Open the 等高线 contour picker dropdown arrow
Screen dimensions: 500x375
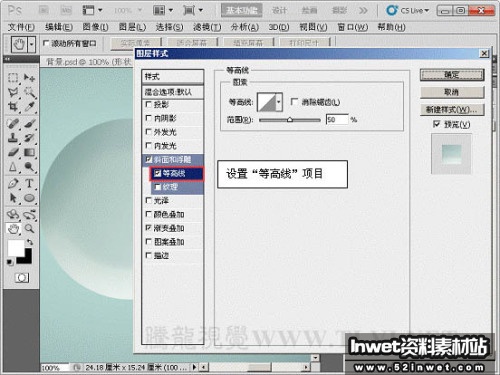(279, 102)
